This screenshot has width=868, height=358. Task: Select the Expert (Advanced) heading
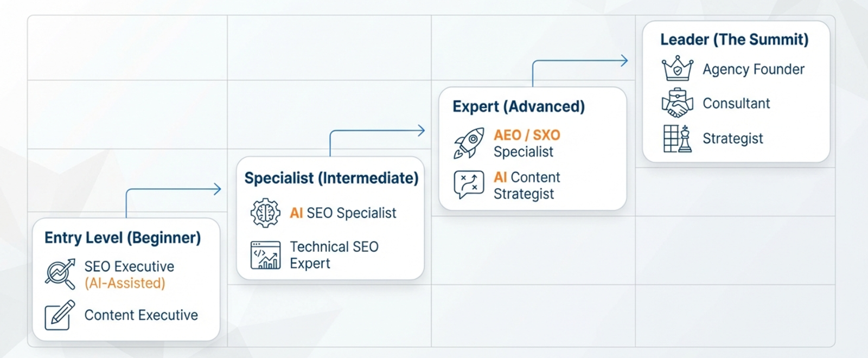(519, 106)
